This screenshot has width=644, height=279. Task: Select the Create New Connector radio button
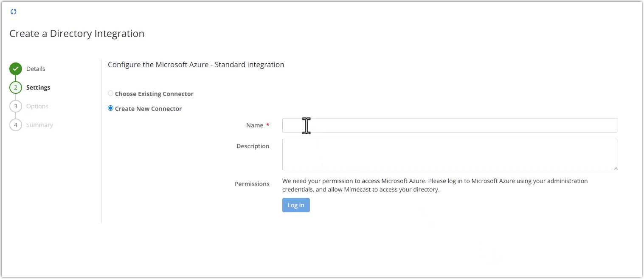pyautogui.click(x=110, y=108)
